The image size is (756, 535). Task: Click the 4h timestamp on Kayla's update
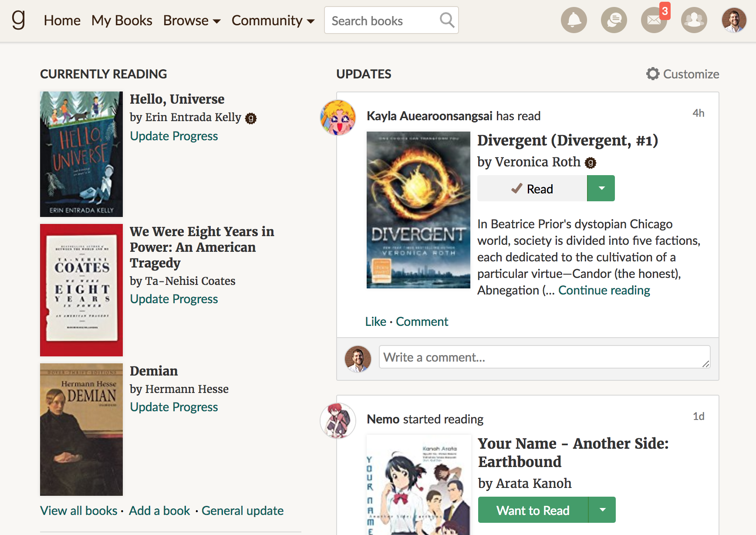pyautogui.click(x=699, y=113)
